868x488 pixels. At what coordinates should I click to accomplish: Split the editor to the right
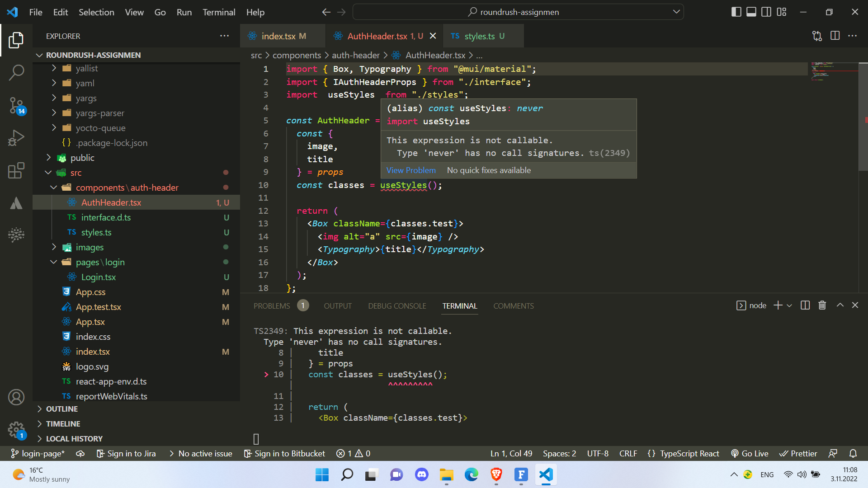coord(835,36)
